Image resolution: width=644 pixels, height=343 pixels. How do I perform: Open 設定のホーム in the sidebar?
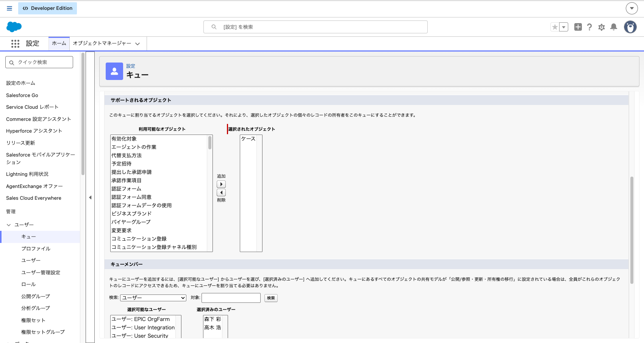pos(20,83)
